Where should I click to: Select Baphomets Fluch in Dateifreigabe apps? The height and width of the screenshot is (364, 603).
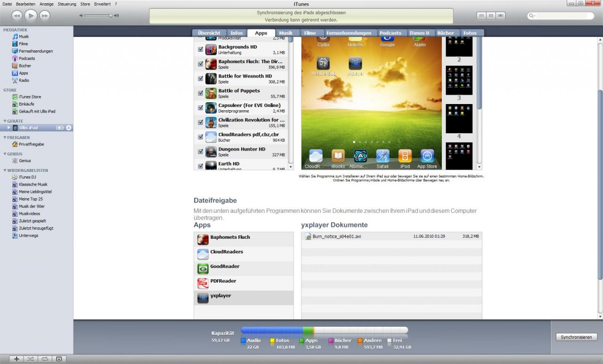tap(244, 239)
